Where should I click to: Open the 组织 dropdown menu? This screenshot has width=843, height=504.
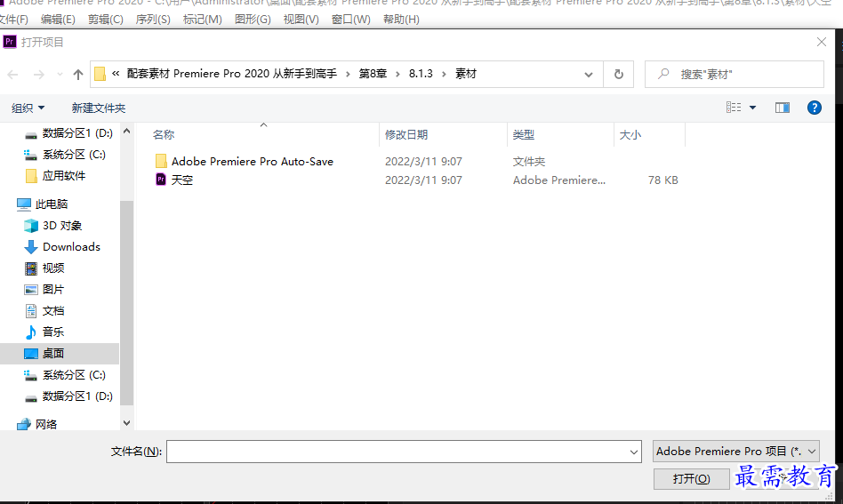(28, 108)
